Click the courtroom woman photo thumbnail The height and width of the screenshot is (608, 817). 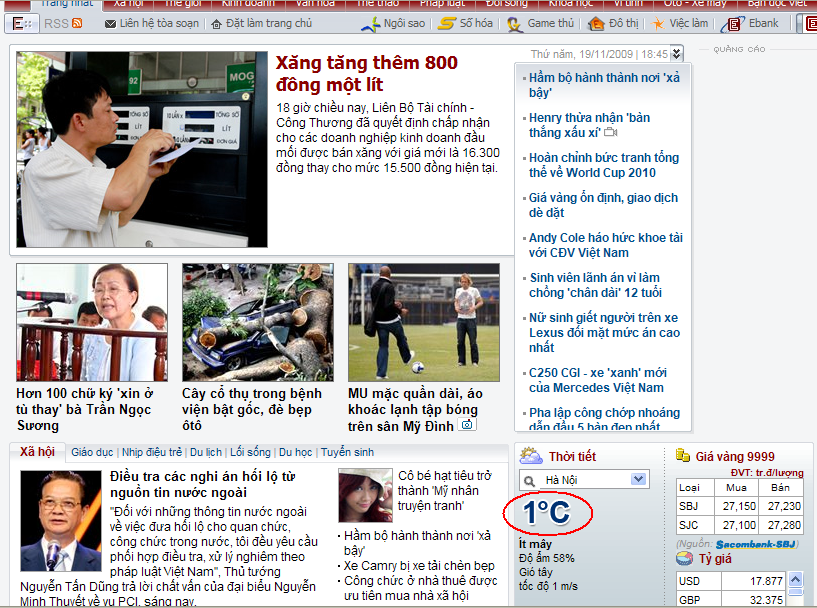coord(92,322)
